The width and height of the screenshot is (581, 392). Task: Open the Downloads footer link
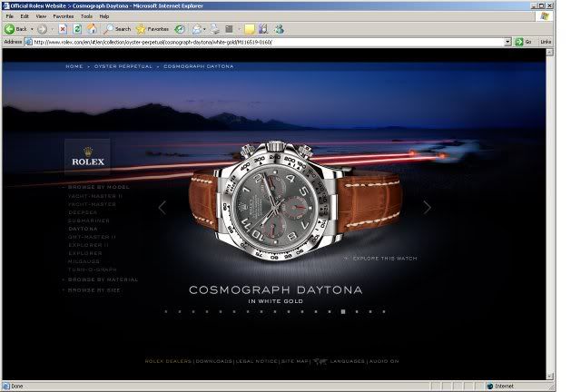(214, 361)
